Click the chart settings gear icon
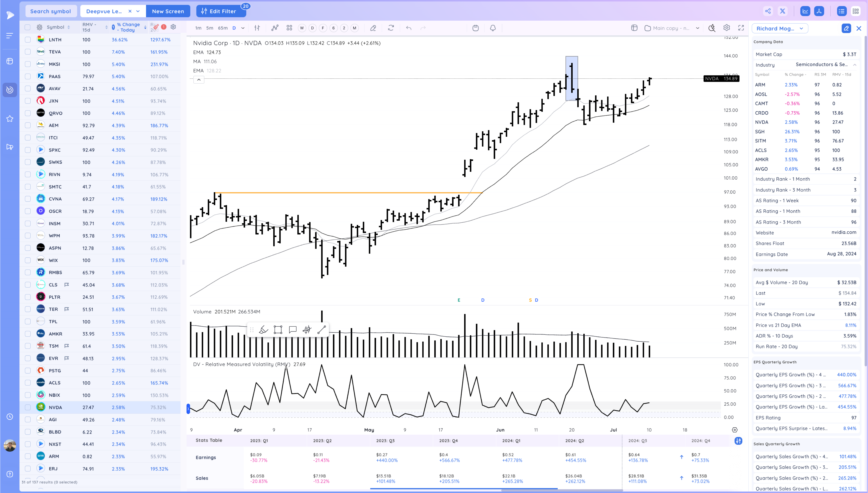The height and width of the screenshot is (493, 868). click(727, 28)
